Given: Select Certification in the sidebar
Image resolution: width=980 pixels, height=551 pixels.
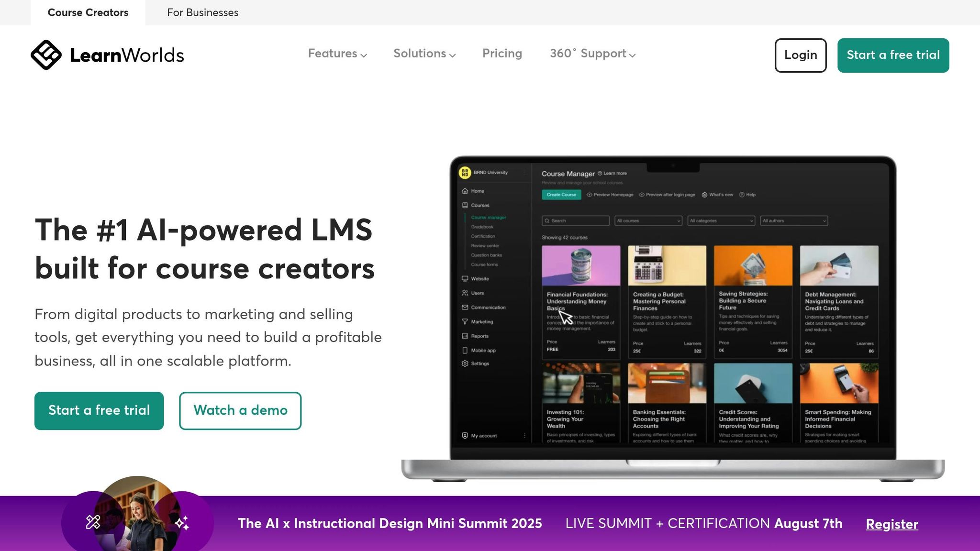Looking at the screenshot, I should tap(483, 236).
